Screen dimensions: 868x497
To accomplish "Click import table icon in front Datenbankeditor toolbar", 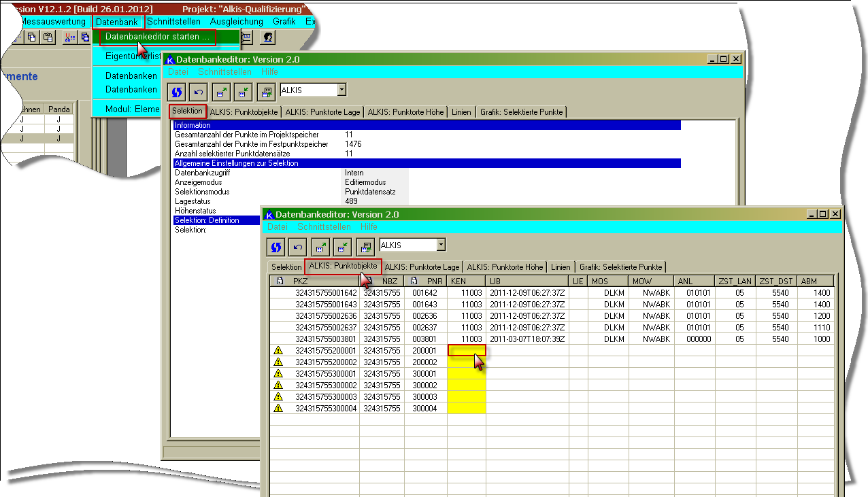I will (x=343, y=246).
